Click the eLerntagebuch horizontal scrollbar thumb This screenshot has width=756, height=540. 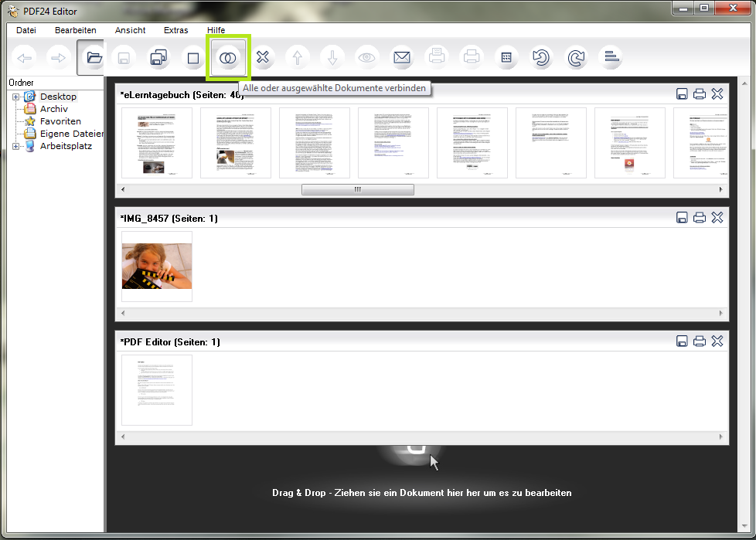pos(357,189)
